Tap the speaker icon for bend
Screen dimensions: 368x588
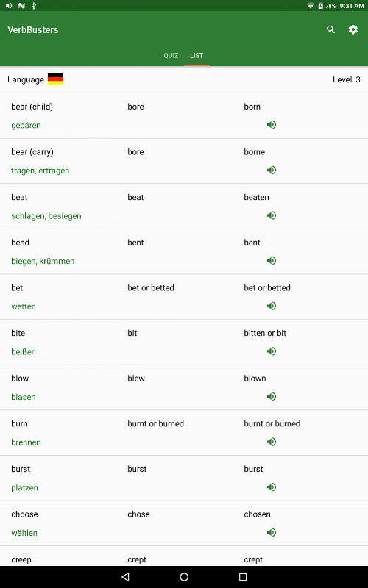point(272,261)
